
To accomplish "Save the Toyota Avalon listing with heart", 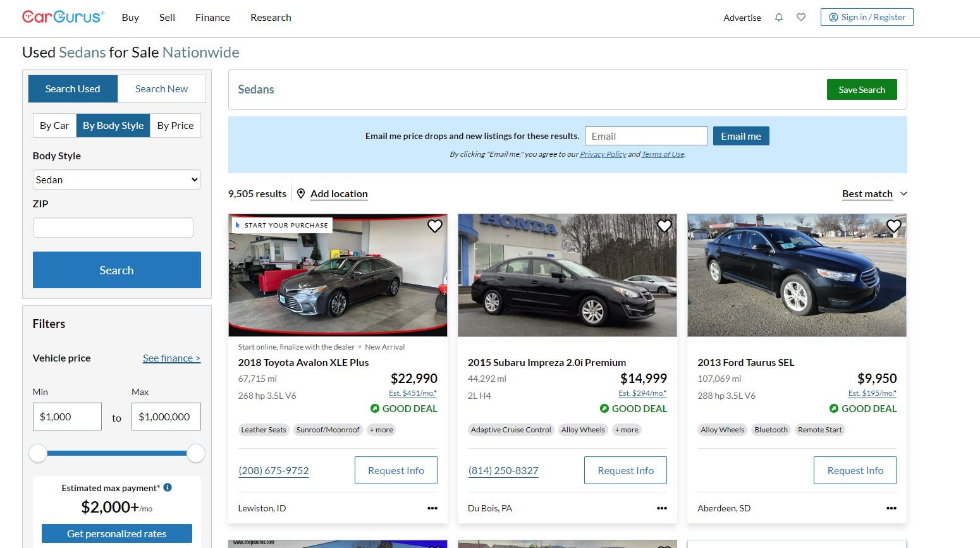I will click(x=435, y=226).
